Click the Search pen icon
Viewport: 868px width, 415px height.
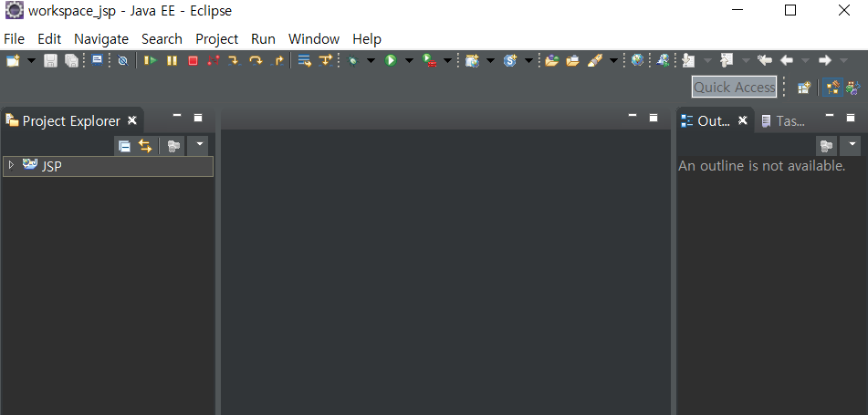coord(595,60)
